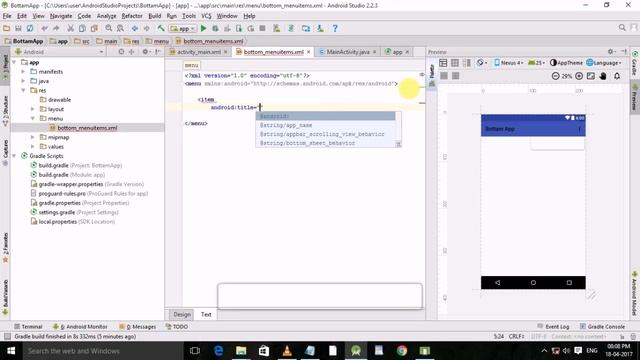Image resolution: width=640 pixels, height=360 pixels.
Task: Click the src breadcrumb in navigation bar
Action: [82, 41]
